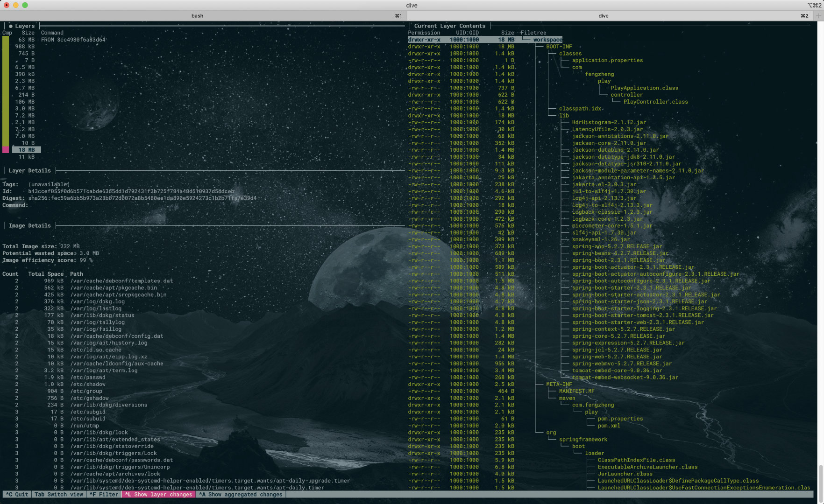Viewport: 824px width, 504px height.
Task: Select jackson-databind-2.11.0.jar
Action: (616, 150)
